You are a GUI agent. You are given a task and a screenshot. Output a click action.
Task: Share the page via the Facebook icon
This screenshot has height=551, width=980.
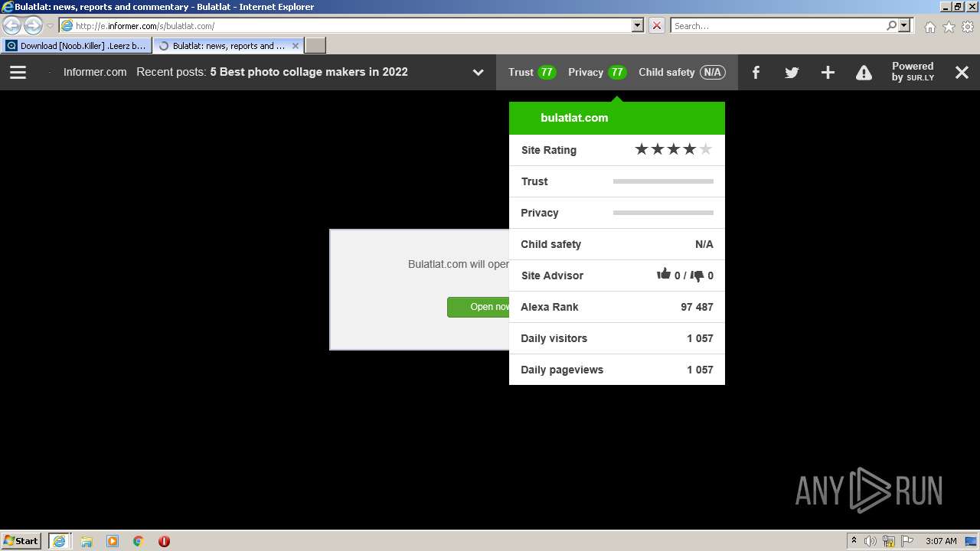[x=756, y=72]
